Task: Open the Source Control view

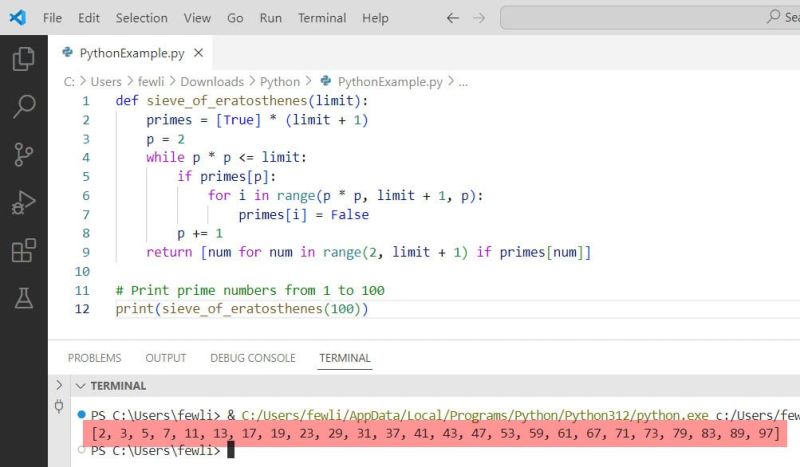Action: pos(23,154)
